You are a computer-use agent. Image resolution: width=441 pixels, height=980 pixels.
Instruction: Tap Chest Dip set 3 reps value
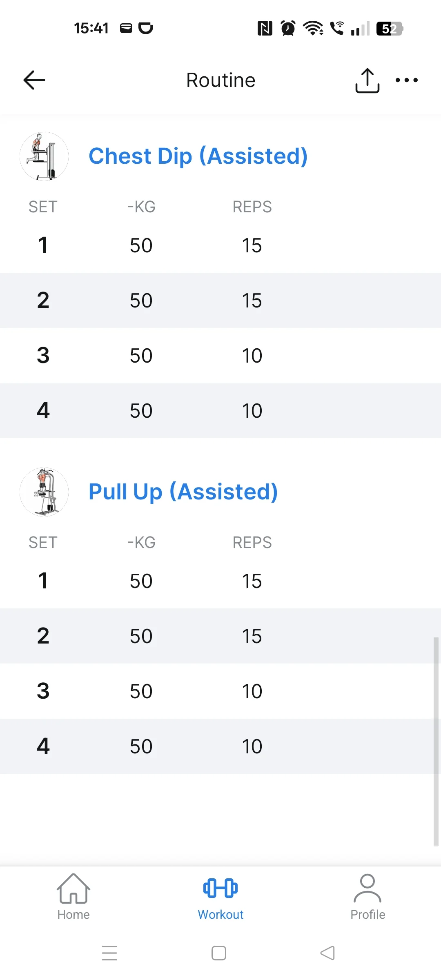252,356
